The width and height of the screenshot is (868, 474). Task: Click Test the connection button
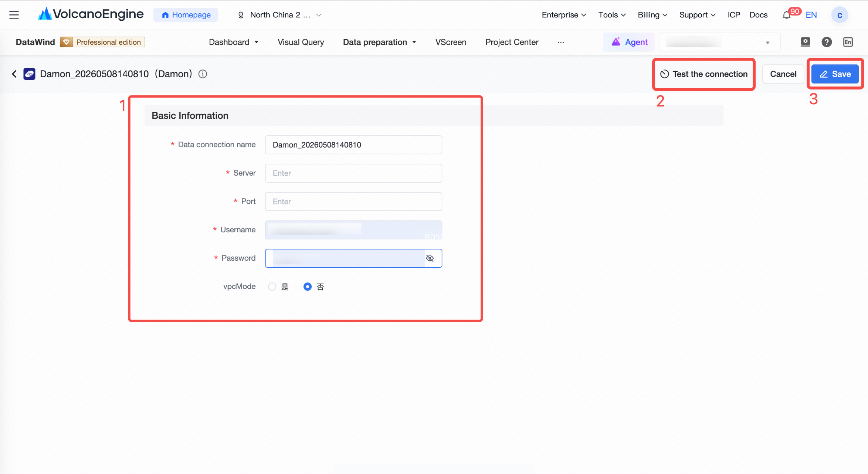click(x=704, y=74)
